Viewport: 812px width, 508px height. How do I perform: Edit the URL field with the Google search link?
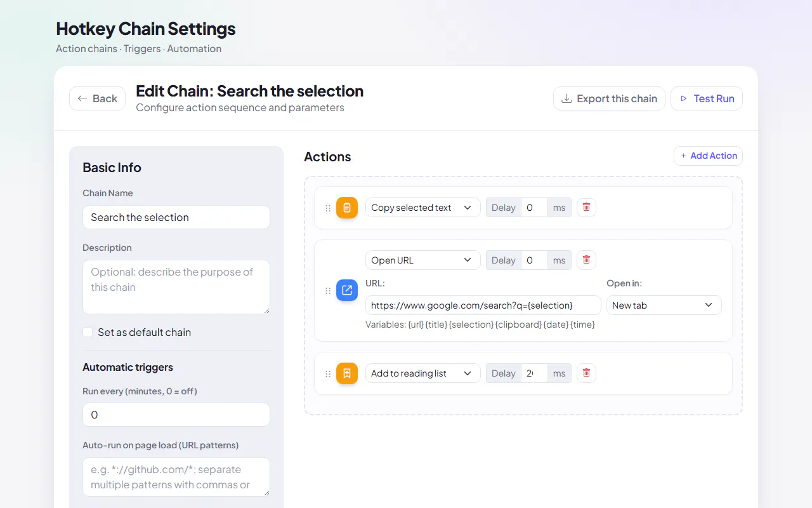pos(483,305)
